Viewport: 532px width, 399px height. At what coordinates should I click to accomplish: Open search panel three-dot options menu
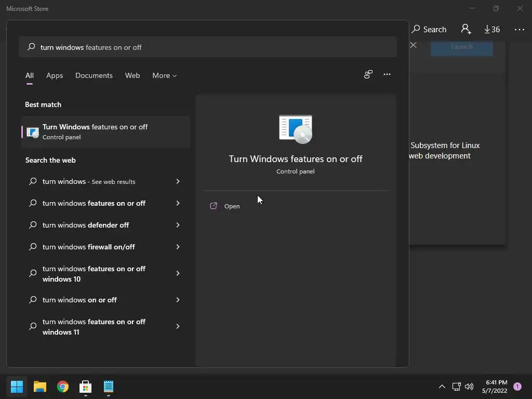[x=387, y=74]
